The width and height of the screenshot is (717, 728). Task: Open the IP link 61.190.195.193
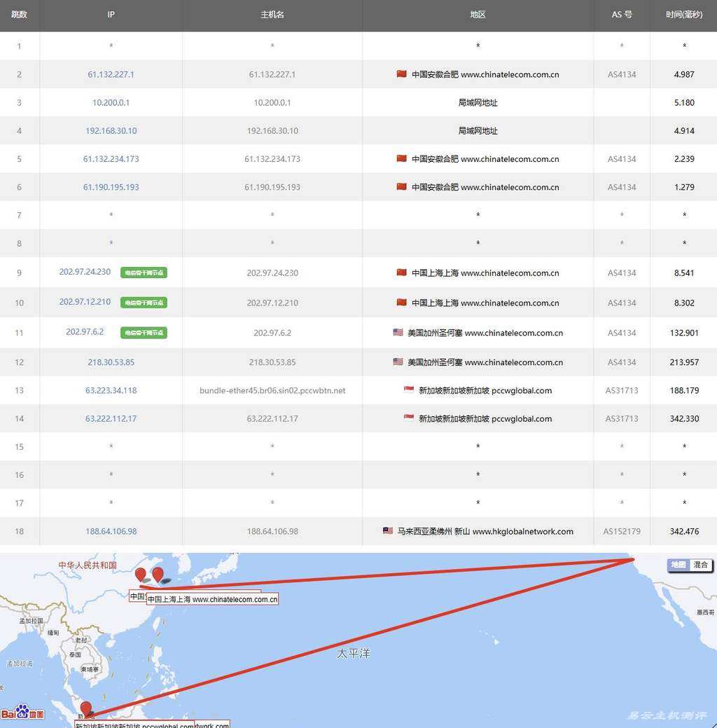point(111,187)
